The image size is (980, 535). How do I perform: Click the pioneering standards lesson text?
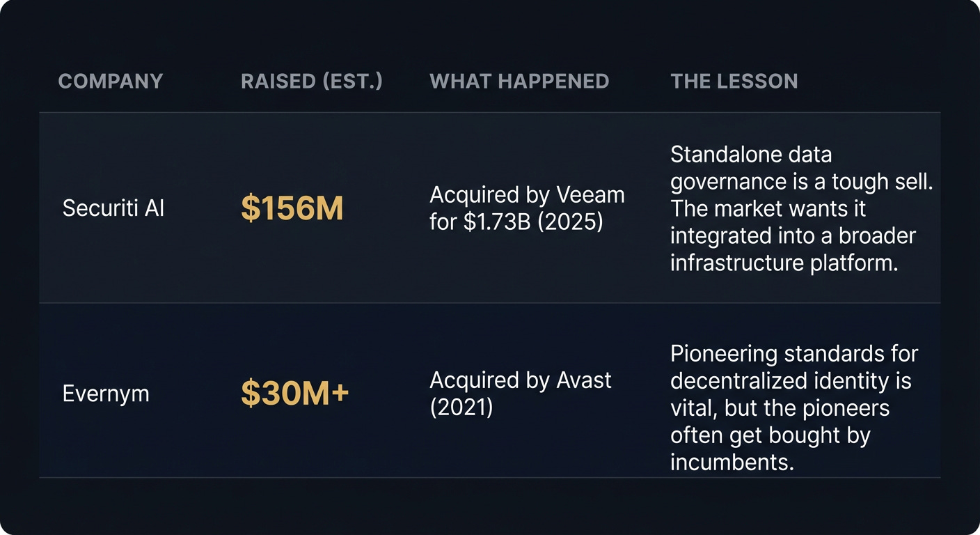tap(794, 408)
